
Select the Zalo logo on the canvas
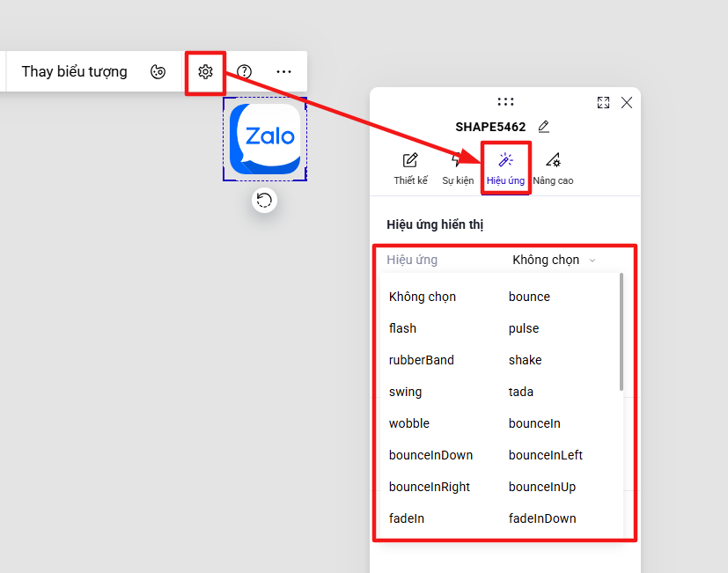click(265, 139)
